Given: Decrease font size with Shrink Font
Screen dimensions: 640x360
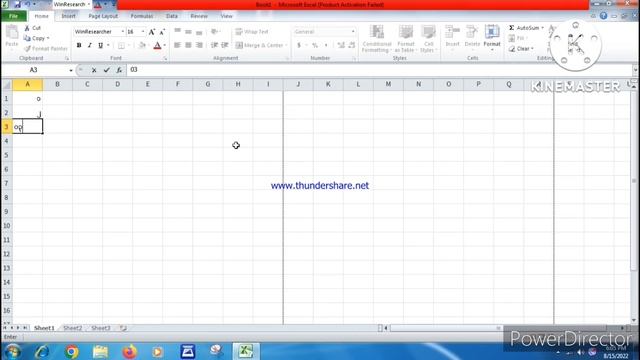Looking at the screenshot, I should [x=162, y=32].
